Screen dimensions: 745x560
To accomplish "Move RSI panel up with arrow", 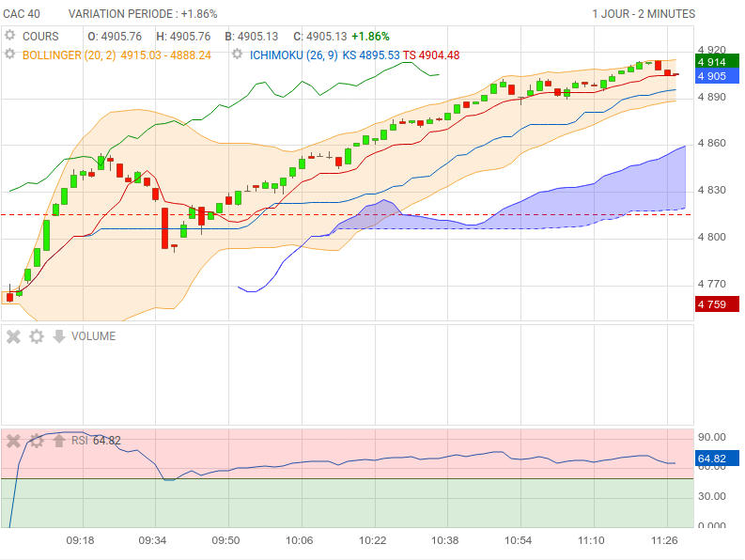I will 59,442.
